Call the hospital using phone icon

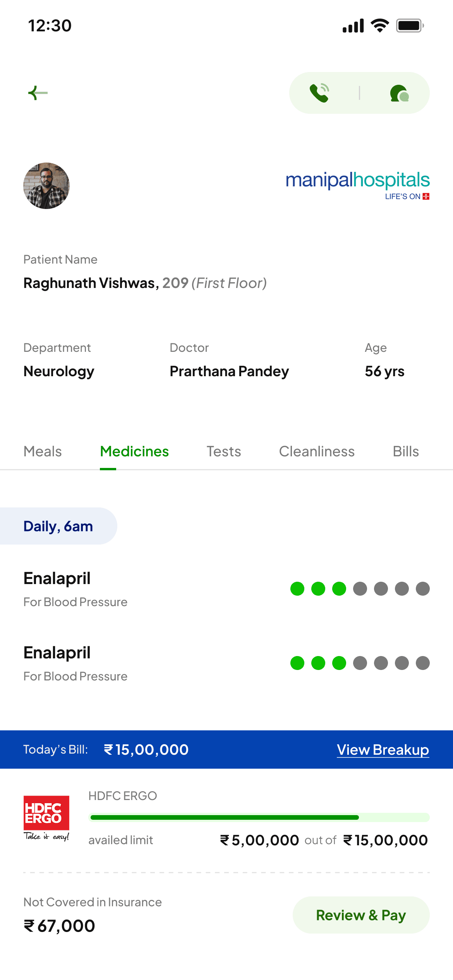point(319,93)
